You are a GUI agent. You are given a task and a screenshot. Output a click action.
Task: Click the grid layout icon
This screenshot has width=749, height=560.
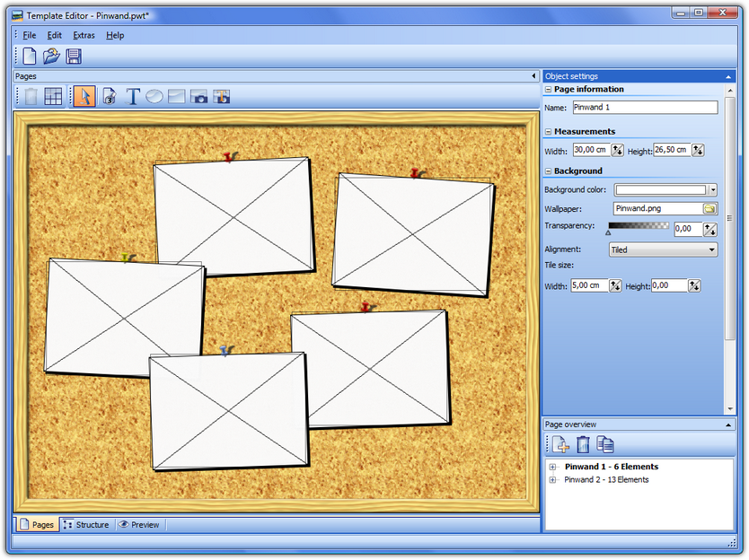[53, 96]
